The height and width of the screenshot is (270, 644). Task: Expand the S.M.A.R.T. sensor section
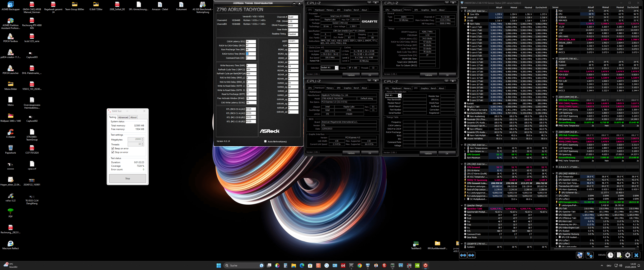(553, 167)
